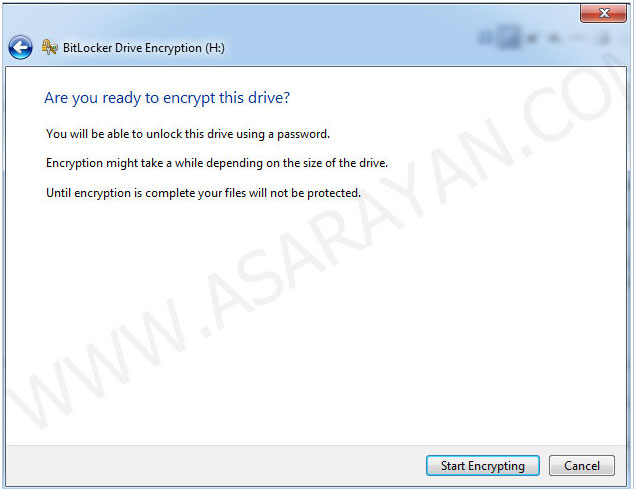Select the 'Are you ready to encrypt this drive?' heading
The width and height of the screenshot is (634, 489).
click(167, 98)
